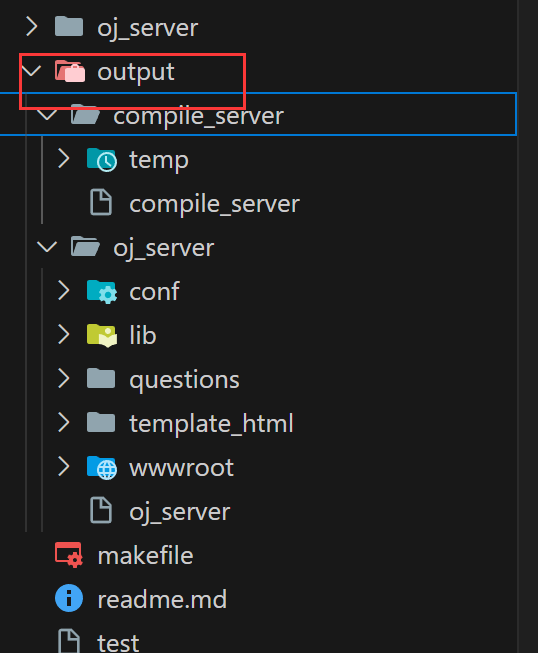Expand the questions folder chevron
The image size is (538, 653).
click(64, 379)
